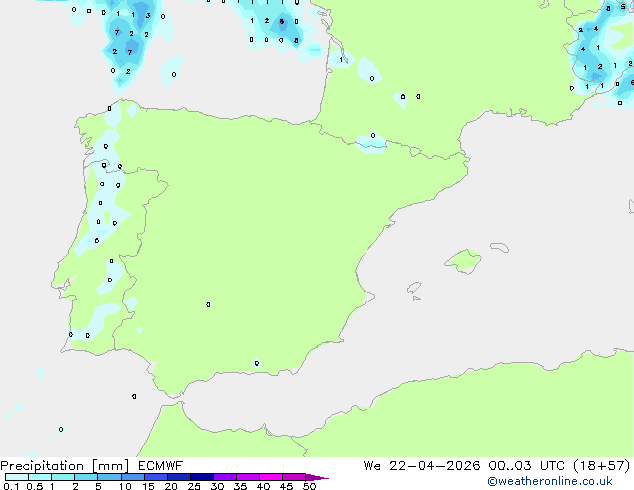Click the 'ECMWF' model label
This screenshot has width=634, height=490.
(x=161, y=466)
